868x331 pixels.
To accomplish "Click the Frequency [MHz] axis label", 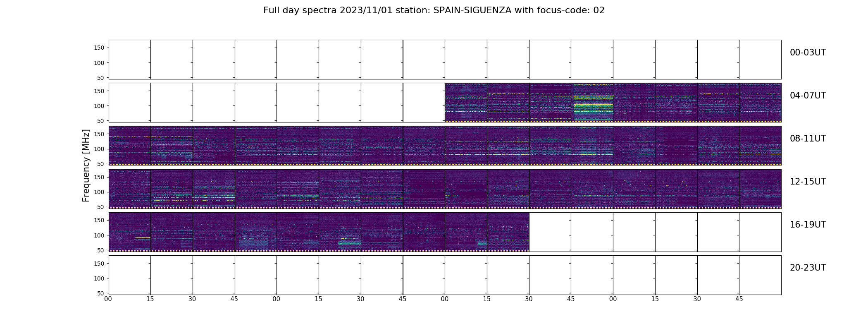I will click(x=86, y=165).
